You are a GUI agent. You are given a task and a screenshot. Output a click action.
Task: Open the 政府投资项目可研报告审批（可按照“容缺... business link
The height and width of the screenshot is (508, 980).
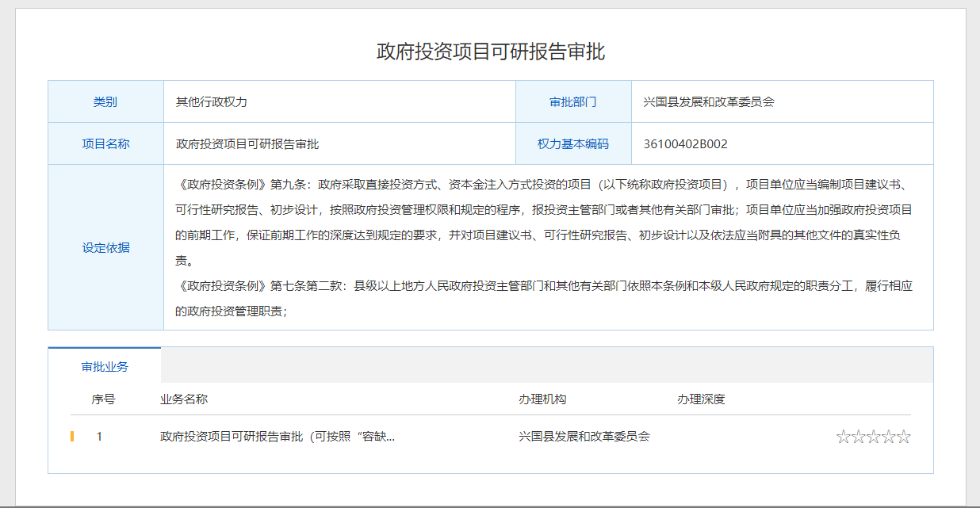(278, 437)
